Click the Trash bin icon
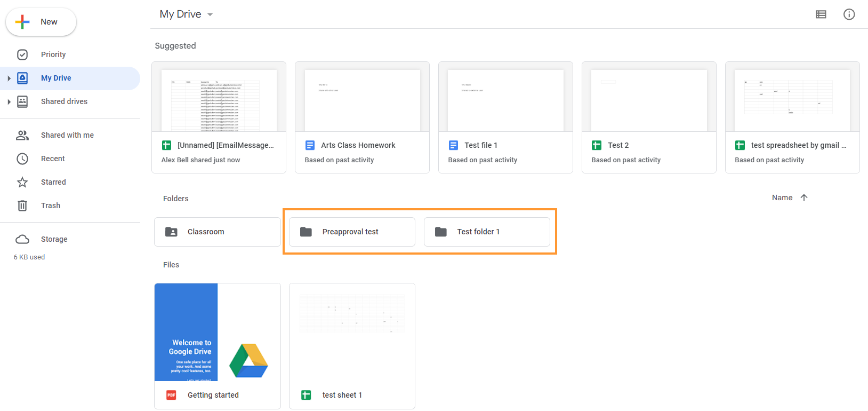Viewport: 868px width, 411px height. [x=22, y=205]
